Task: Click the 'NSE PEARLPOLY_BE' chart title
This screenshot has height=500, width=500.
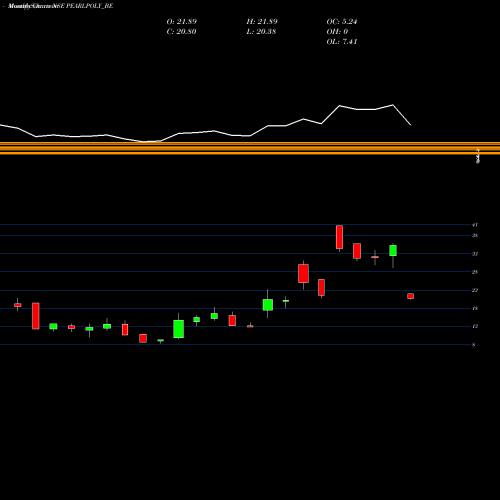Action: click(x=83, y=6)
